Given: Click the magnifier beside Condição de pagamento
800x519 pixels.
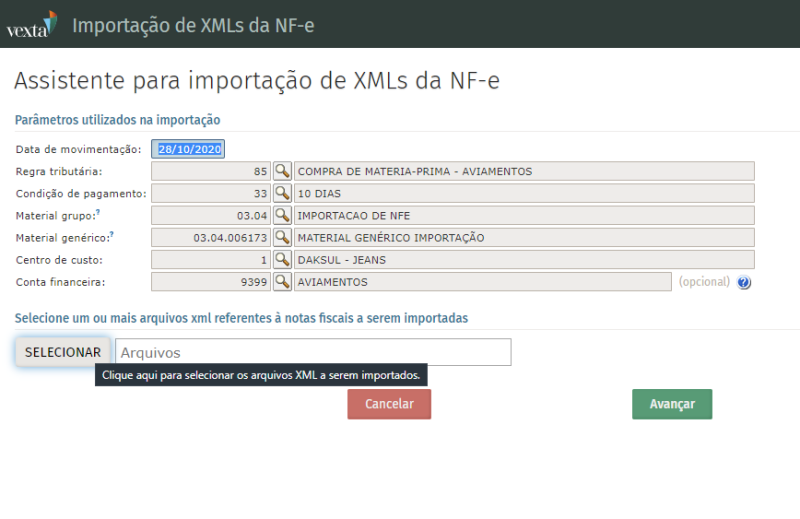Looking at the screenshot, I should point(282,193).
